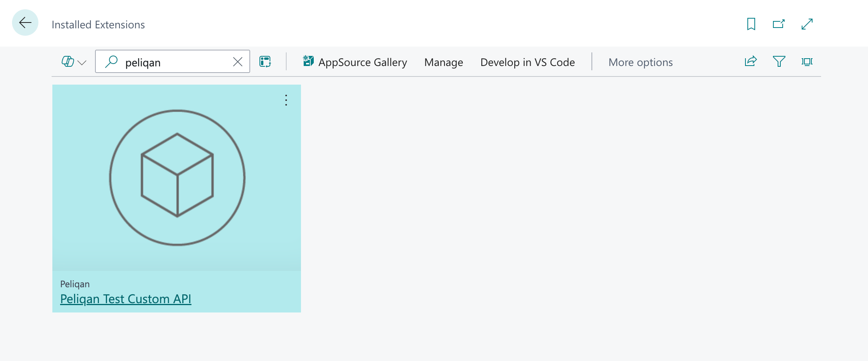Open the Peliqan Test Custom API link

(126, 299)
